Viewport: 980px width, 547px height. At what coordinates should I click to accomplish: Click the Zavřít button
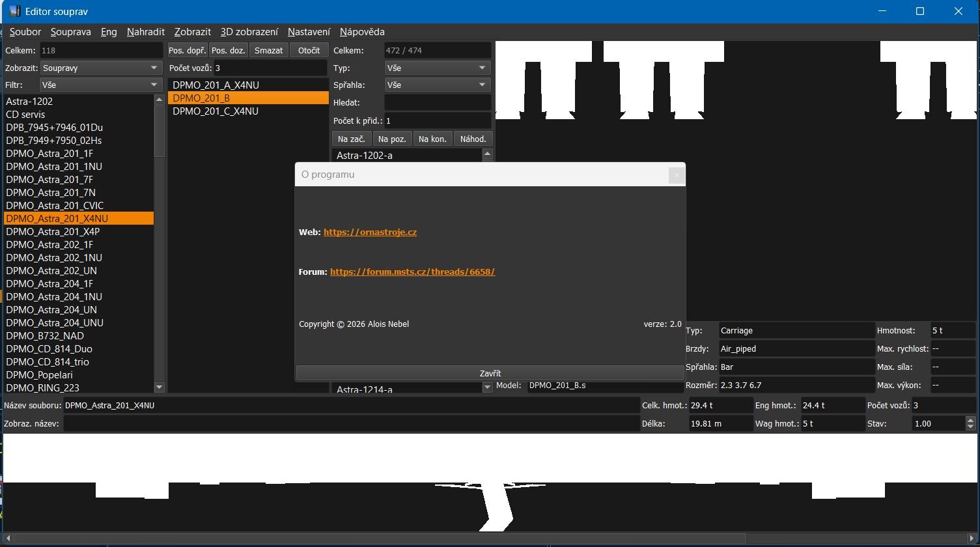point(490,373)
